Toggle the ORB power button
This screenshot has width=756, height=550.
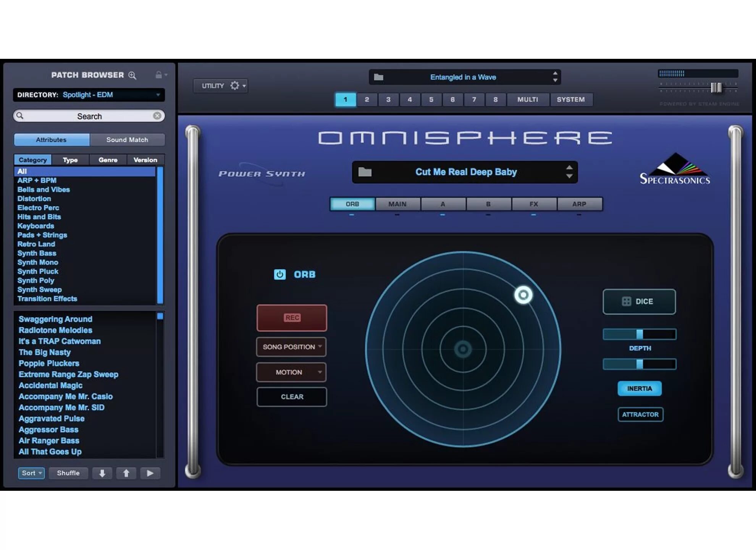click(279, 274)
